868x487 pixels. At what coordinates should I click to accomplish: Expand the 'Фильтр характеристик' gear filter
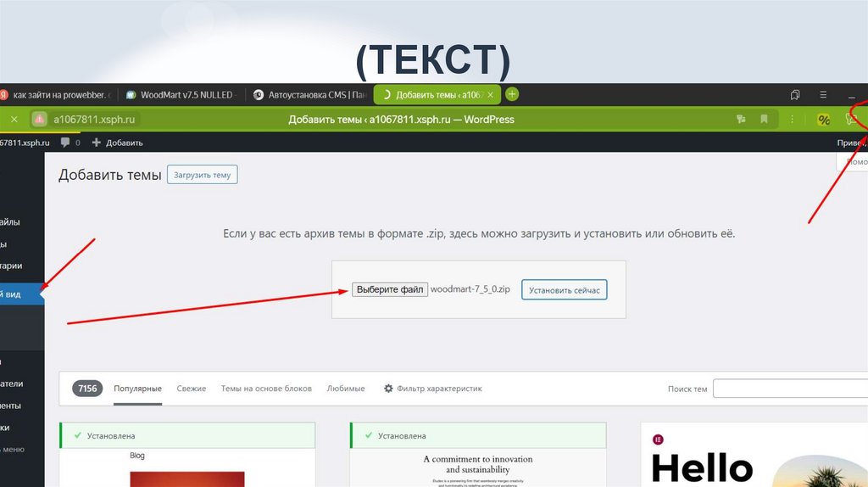(433, 389)
